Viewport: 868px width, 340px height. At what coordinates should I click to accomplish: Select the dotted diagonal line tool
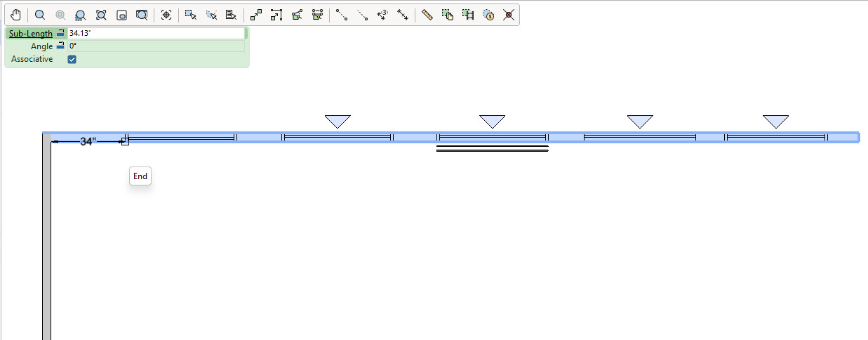(x=362, y=15)
